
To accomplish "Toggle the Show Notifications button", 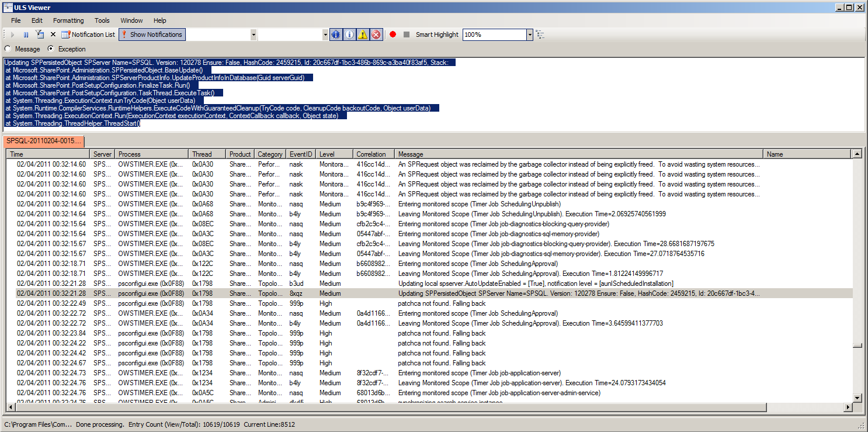I will [152, 34].
